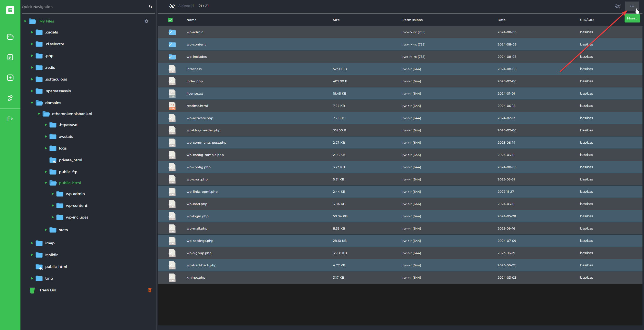Toggle selection of wp-admin folder row
The image size is (644, 330).
(x=172, y=32)
